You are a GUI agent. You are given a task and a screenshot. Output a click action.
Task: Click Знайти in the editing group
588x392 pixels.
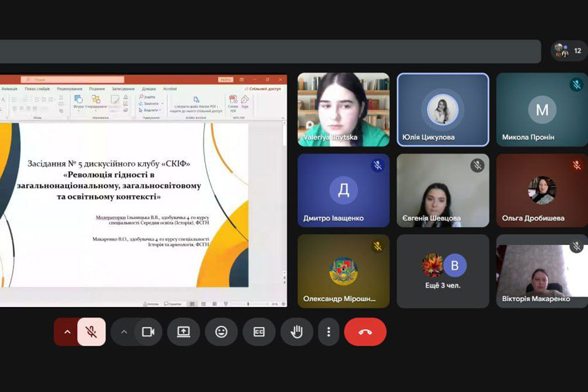point(148,97)
